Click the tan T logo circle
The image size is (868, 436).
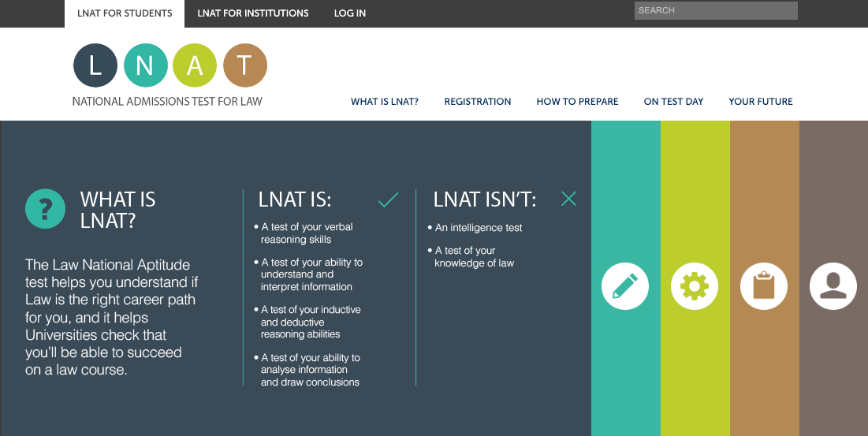(245, 65)
